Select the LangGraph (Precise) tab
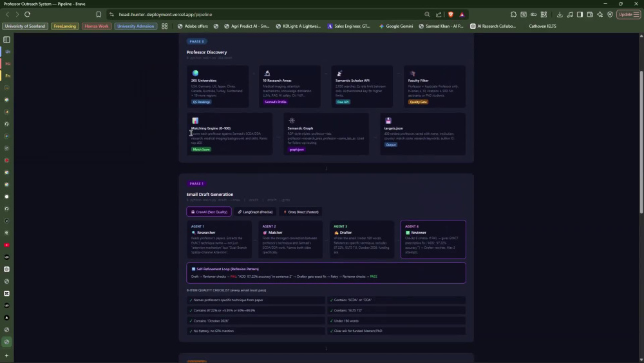Viewport: 644px width, 363px height. click(255, 211)
